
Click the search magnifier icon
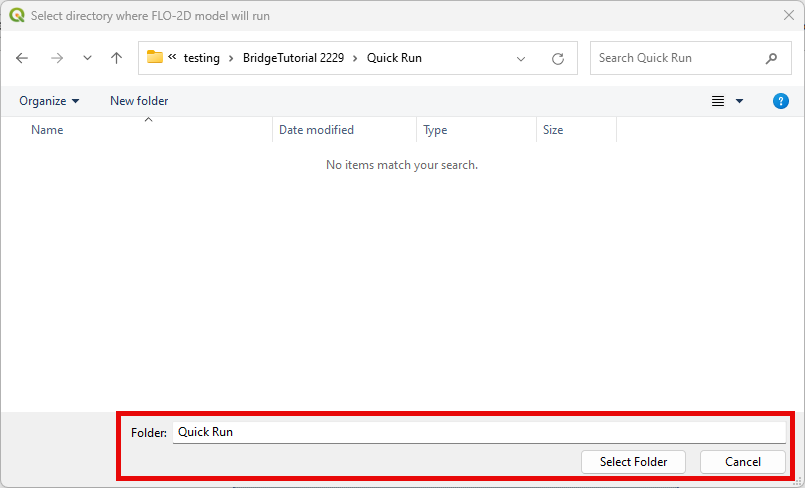pos(771,58)
